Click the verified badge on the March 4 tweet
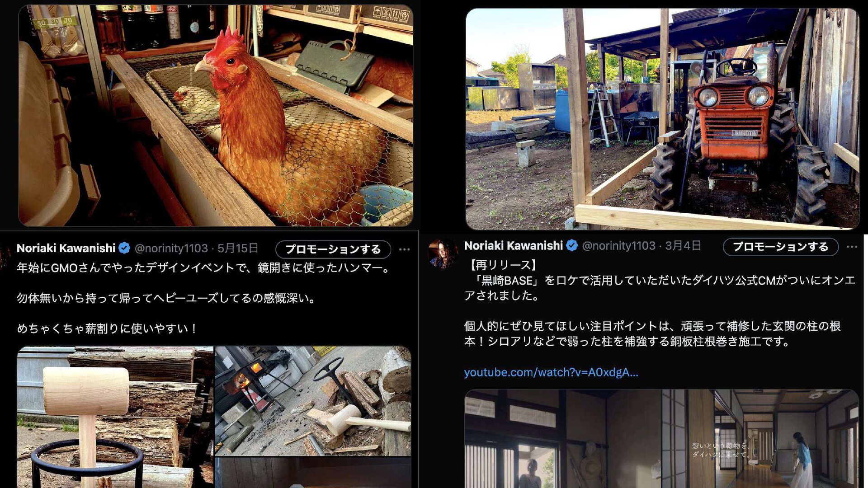This screenshot has width=868, height=488. (572, 246)
